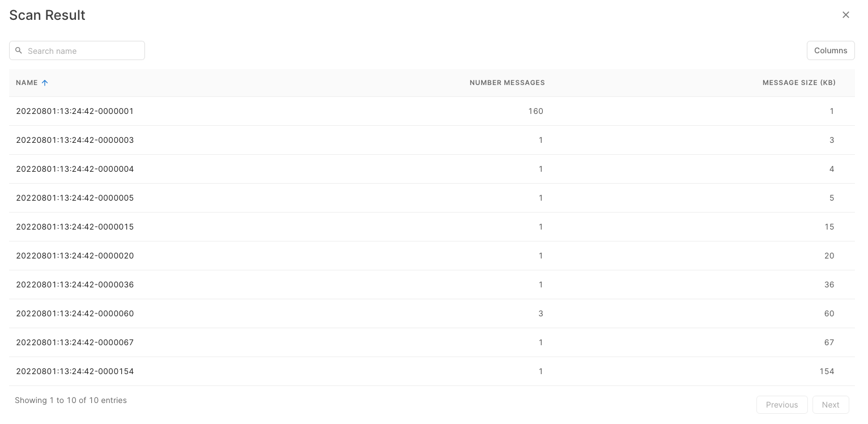868x424 pixels.
Task: Sort by Number Messages column
Action: [507, 83]
